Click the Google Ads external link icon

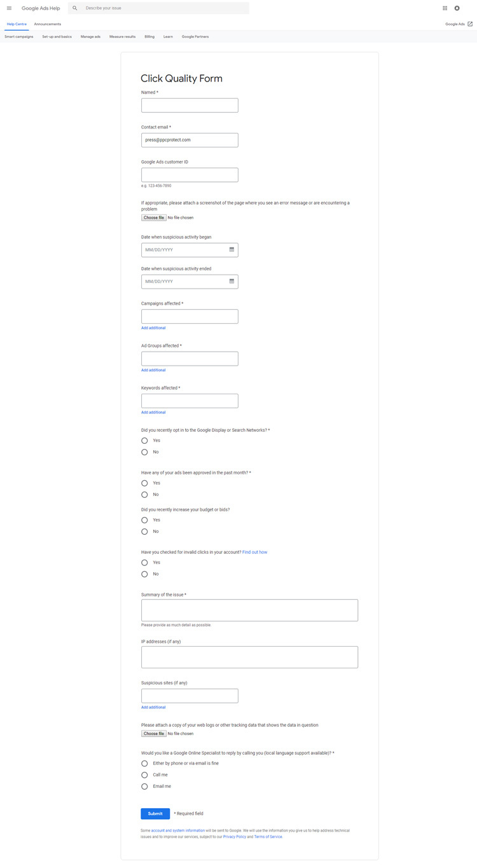click(x=470, y=24)
